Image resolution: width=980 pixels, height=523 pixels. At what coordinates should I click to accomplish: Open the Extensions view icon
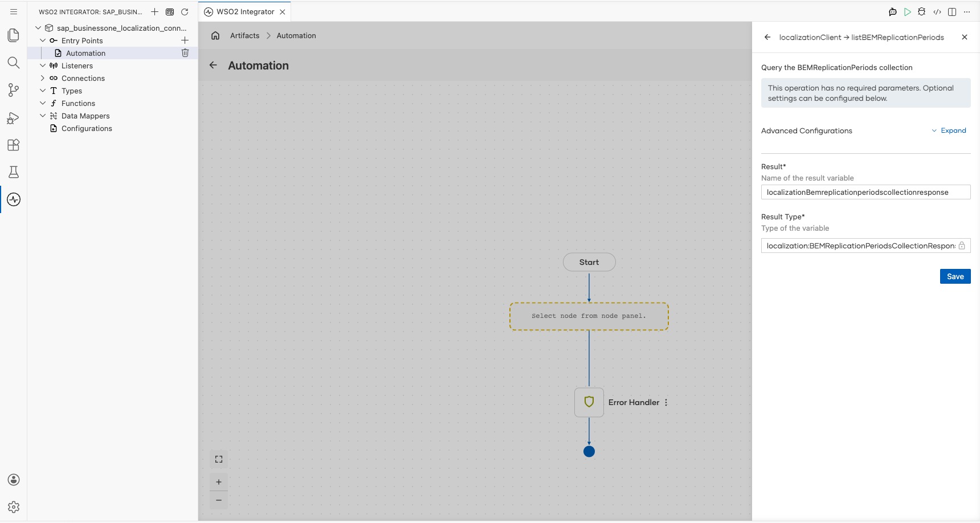(x=14, y=145)
